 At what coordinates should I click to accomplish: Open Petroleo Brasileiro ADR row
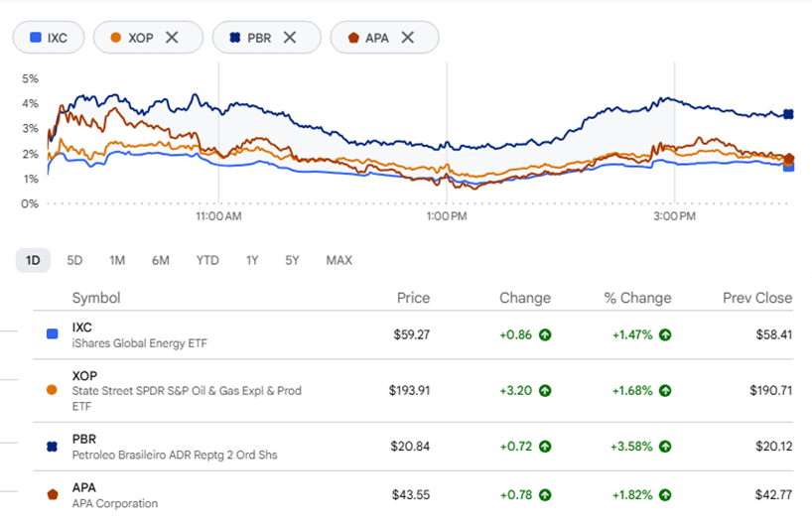(x=413, y=447)
